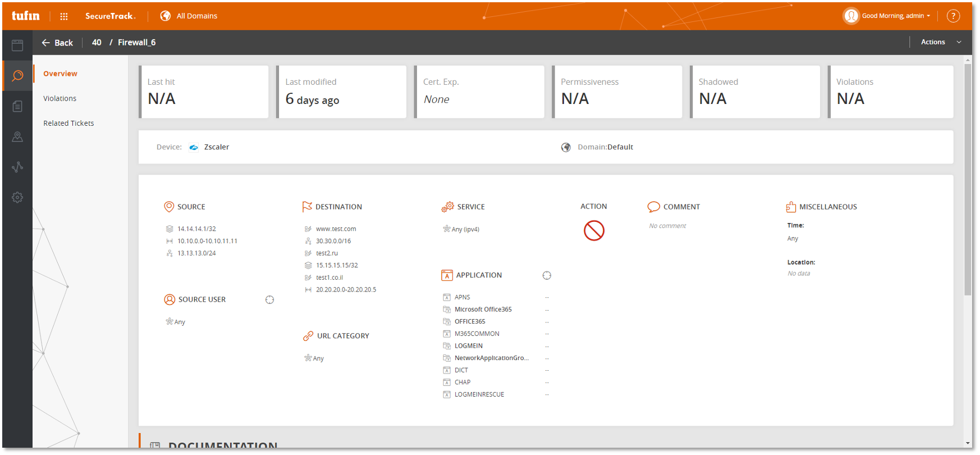Open the settings gear icon in sidebar
Image resolution: width=980 pixels, height=455 pixels.
[17, 197]
